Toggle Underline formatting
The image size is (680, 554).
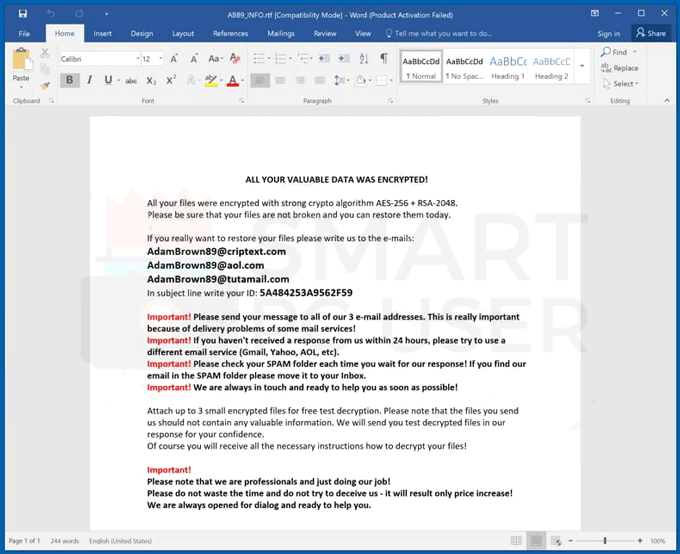(x=108, y=80)
